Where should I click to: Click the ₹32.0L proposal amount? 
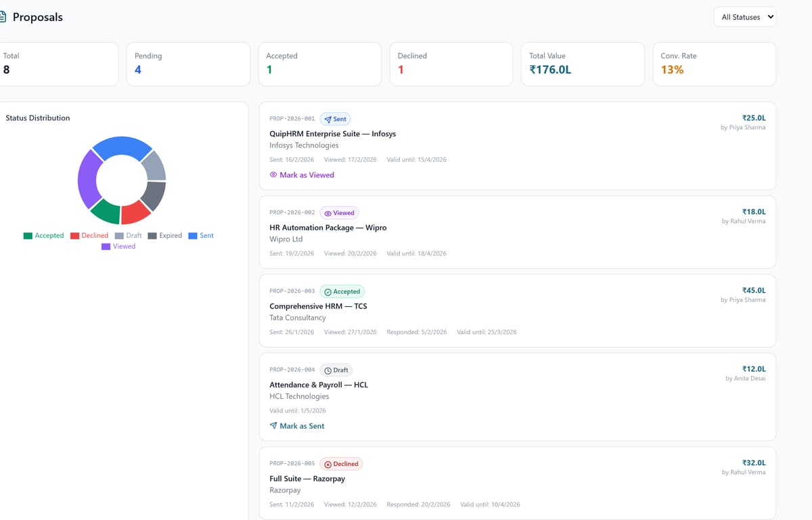pyautogui.click(x=754, y=463)
